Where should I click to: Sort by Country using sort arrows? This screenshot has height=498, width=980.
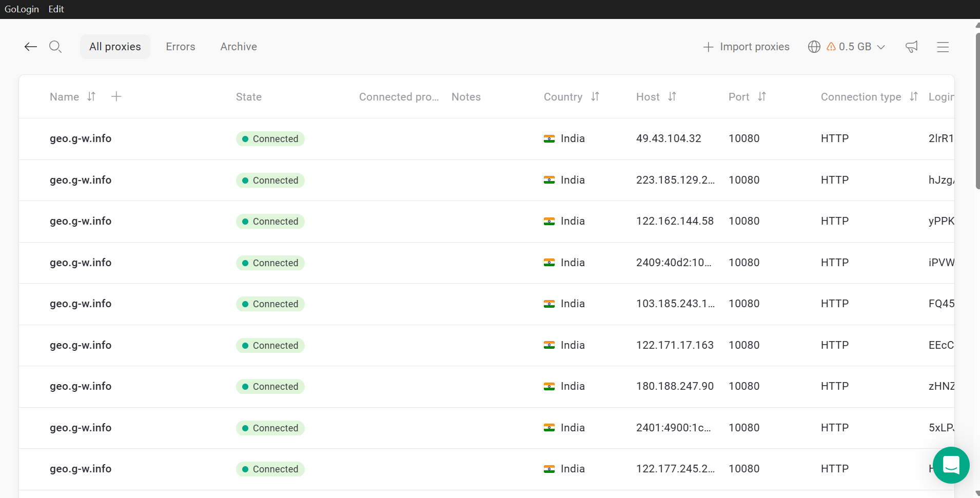[x=595, y=96]
